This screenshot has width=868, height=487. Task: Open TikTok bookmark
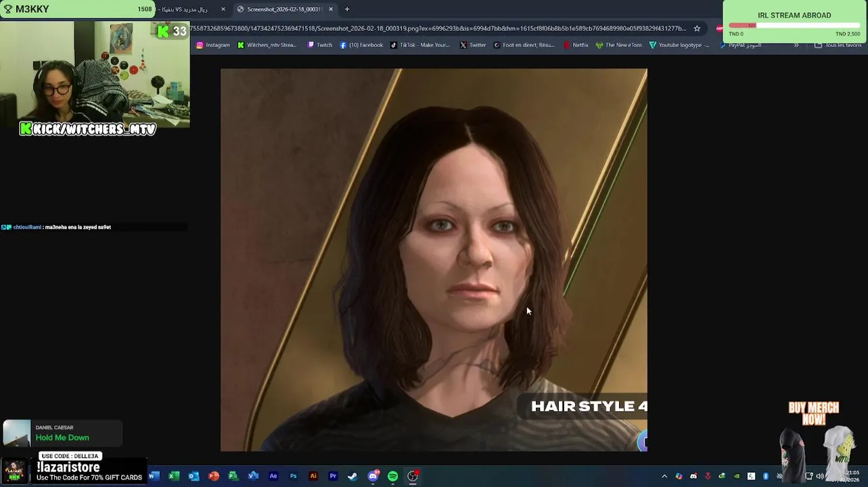coord(420,45)
